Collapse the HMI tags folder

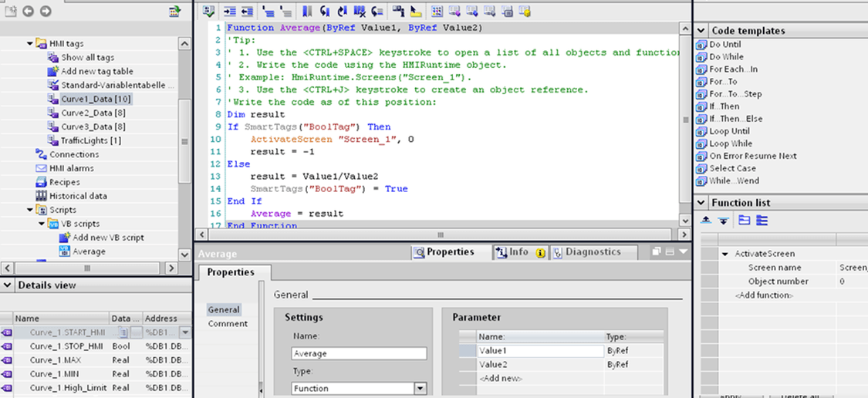(30, 43)
